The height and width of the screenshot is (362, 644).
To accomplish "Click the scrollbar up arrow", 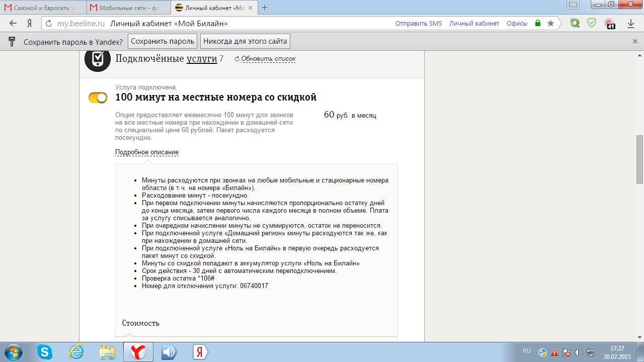I will tap(640, 54).
